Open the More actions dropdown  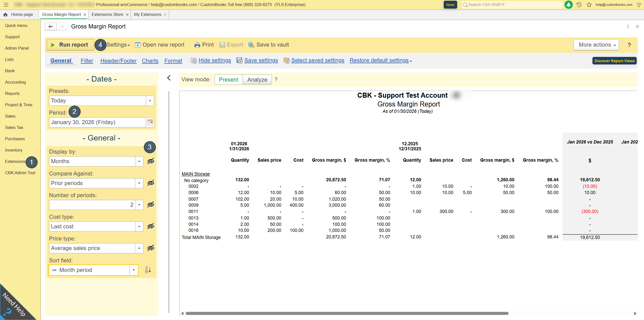pos(596,45)
